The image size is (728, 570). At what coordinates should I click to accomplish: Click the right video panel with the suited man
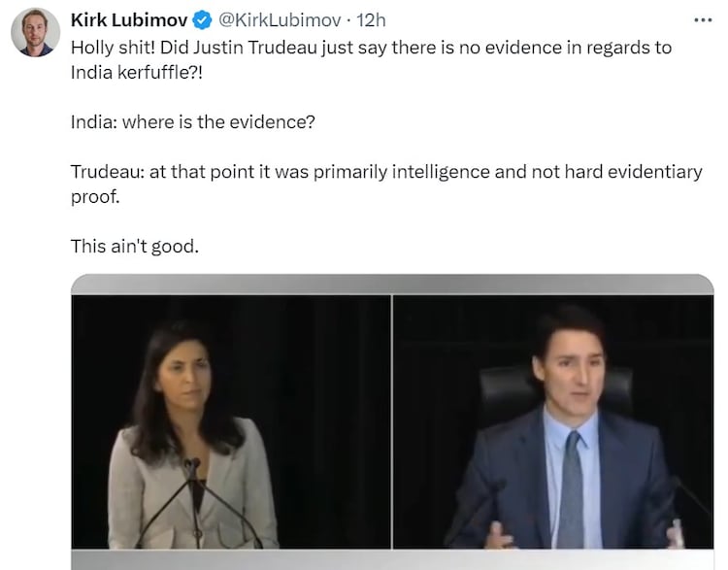point(553,421)
